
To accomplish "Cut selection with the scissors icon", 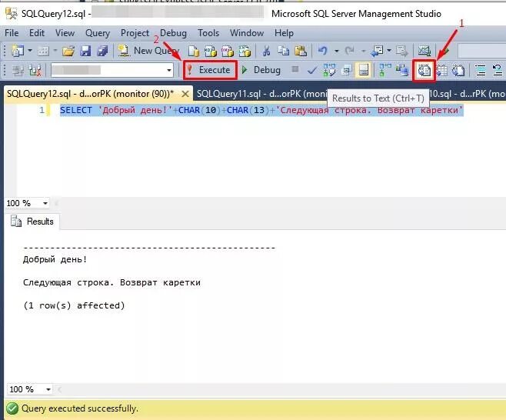I will pos(266,51).
